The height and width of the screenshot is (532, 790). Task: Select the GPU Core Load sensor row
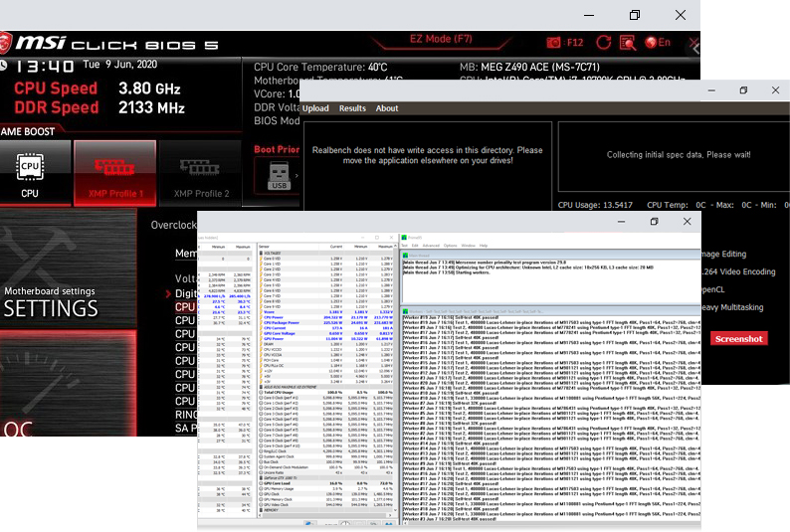(326, 483)
